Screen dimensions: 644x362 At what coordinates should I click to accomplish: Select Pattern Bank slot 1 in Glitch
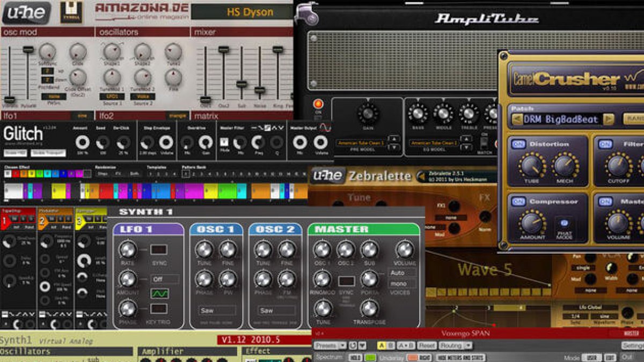click(186, 175)
